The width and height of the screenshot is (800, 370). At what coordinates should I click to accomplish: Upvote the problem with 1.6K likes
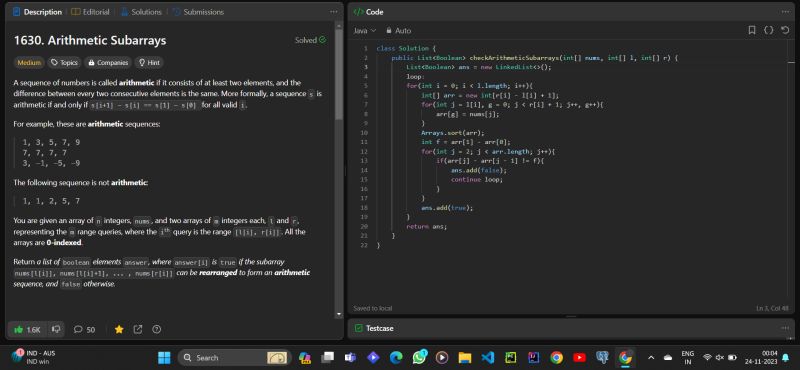(28, 330)
